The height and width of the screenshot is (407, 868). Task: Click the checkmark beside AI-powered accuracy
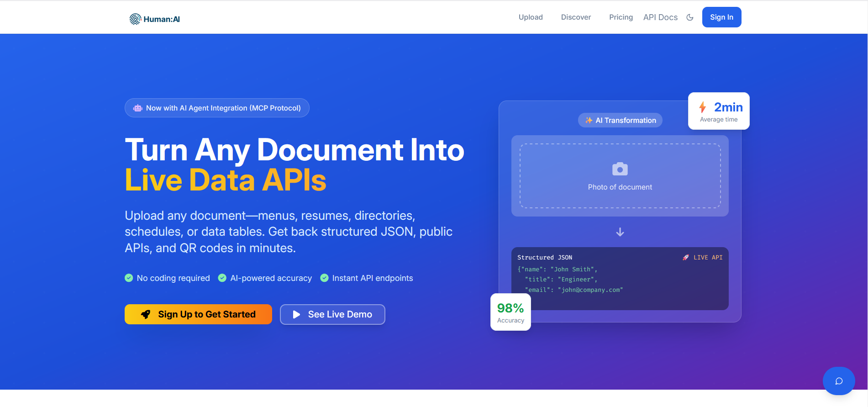point(222,278)
